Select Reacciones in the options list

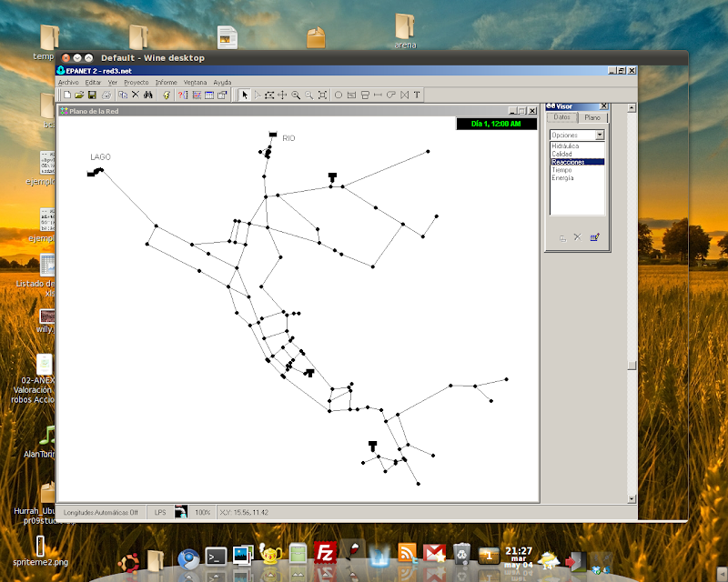click(x=578, y=162)
